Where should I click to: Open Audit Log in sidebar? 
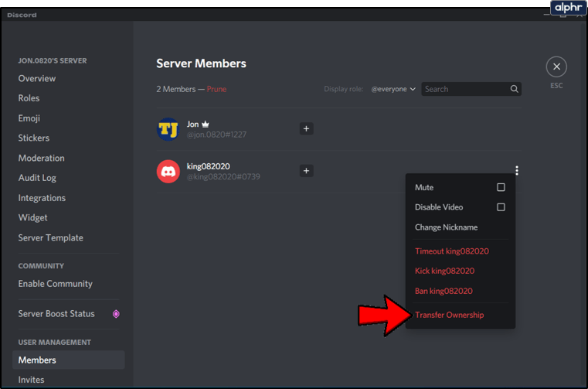point(36,178)
